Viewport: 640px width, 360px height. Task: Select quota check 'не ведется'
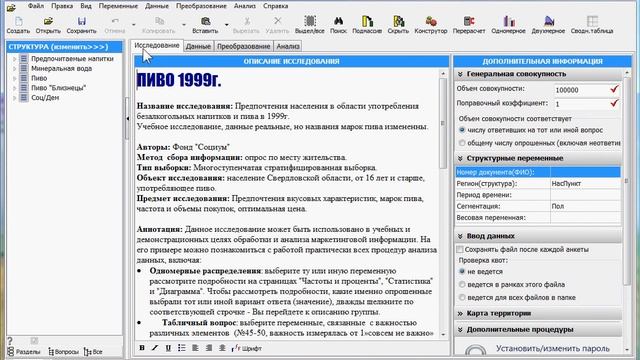[462, 271]
